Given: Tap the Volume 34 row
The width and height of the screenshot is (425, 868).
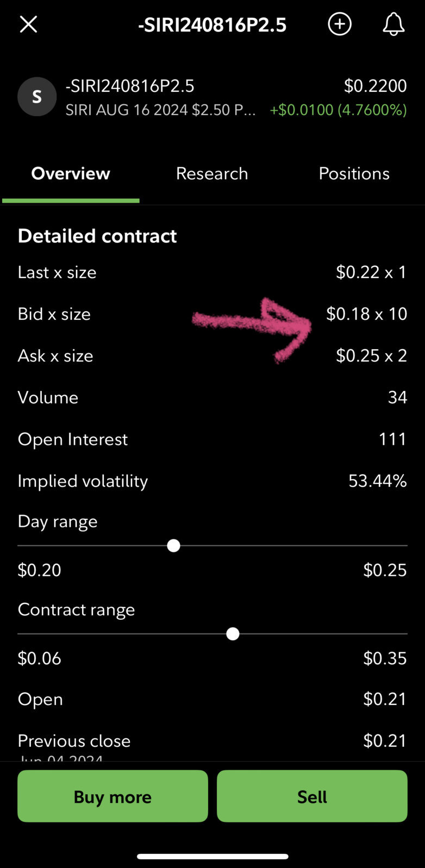Looking at the screenshot, I should click(212, 398).
